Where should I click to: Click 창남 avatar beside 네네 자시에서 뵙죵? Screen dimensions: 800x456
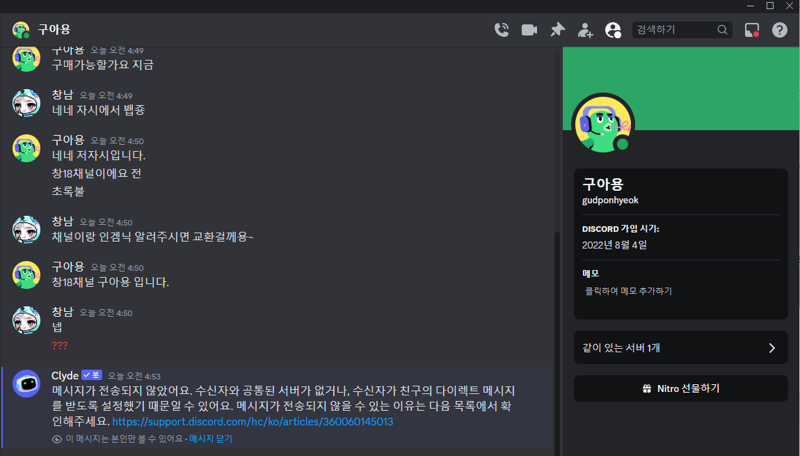(x=27, y=103)
